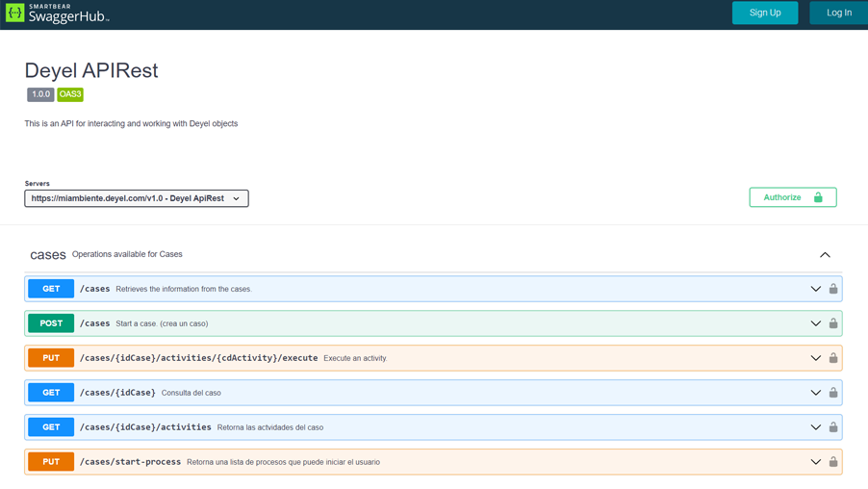Click the cases tag heading
This screenshot has height=489, width=868.
pos(47,255)
